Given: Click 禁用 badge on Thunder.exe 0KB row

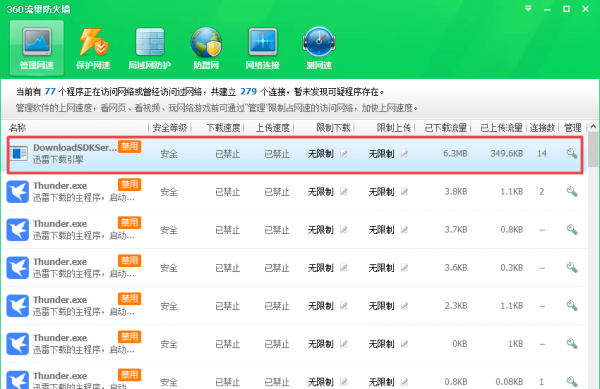Looking at the screenshot, I should 129,337.
